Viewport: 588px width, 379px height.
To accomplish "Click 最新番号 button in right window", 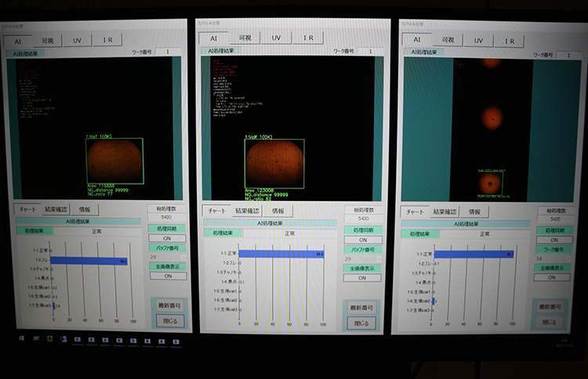I will click(x=550, y=307).
